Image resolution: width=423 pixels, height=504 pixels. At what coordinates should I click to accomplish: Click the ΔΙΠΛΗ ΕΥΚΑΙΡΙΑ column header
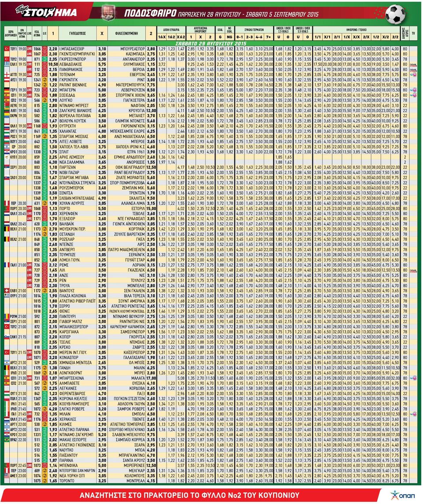[172, 30]
